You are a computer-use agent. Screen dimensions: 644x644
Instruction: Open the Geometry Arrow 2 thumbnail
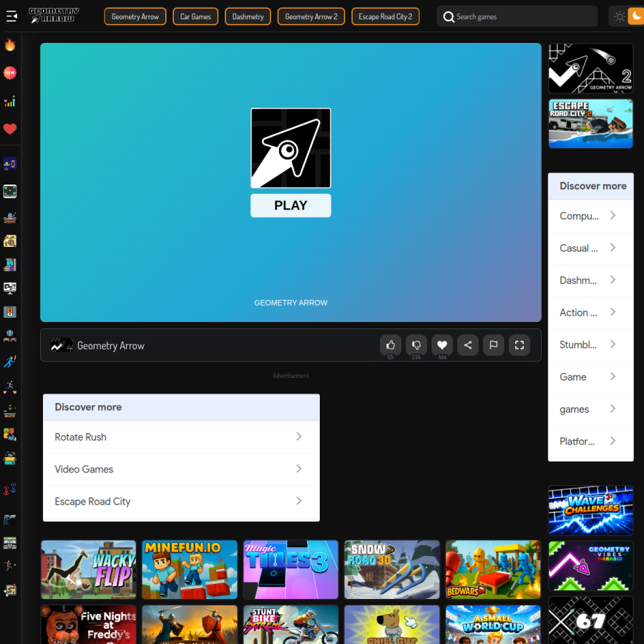(590, 68)
